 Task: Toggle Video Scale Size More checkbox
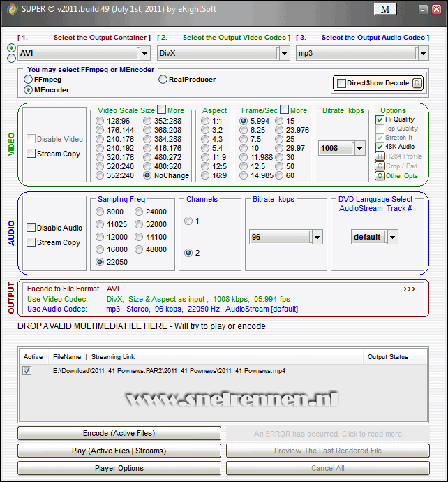point(161,110)
